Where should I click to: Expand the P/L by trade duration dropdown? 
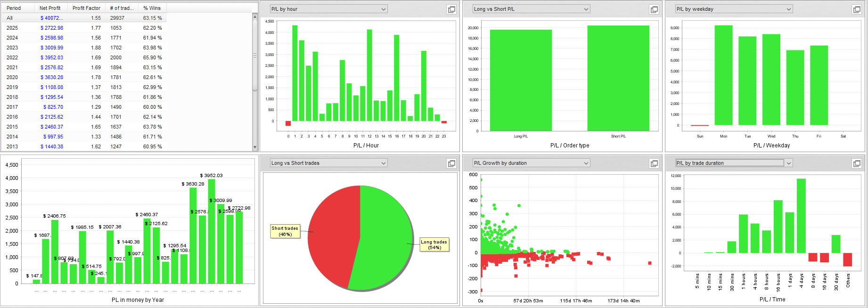(789, 163)
